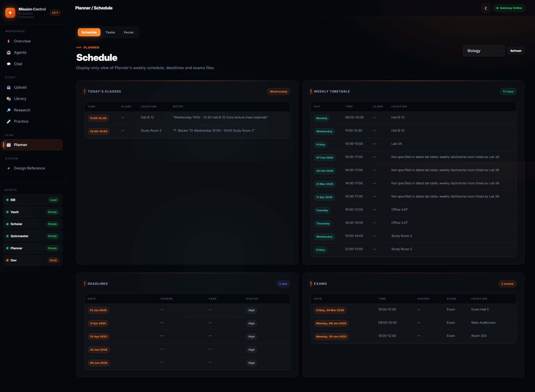Viewport: 535px width, 392px height.
Task: Select the Scholar agent card
Action: coord(33,224)
